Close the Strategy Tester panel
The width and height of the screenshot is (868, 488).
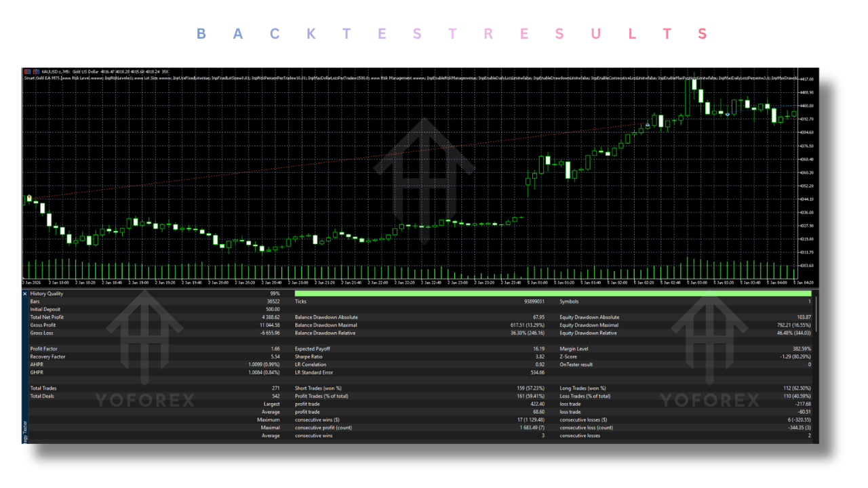coord(25,293)
